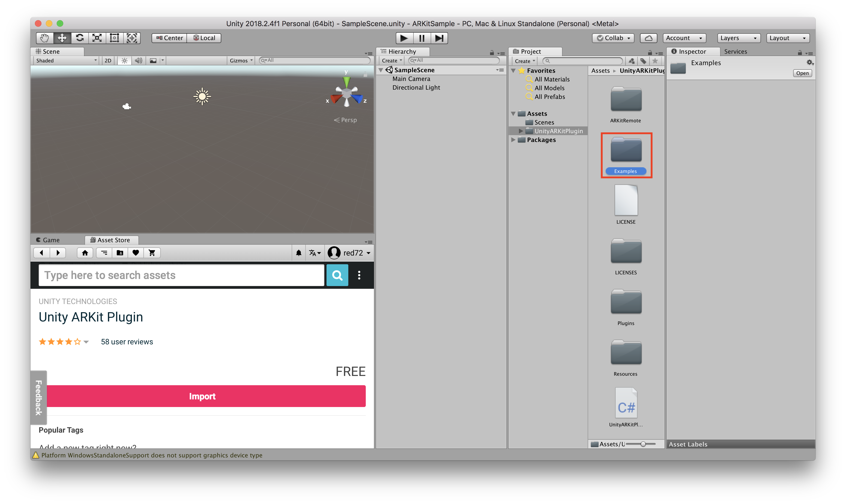Toggle scene audio speaker icon
The height and width of the screenshot is (504, 846).
[138, 61]
